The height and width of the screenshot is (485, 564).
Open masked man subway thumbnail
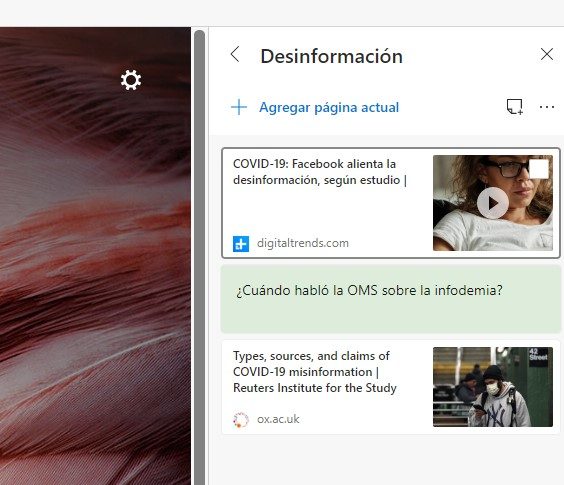click(x=492, y=387)
